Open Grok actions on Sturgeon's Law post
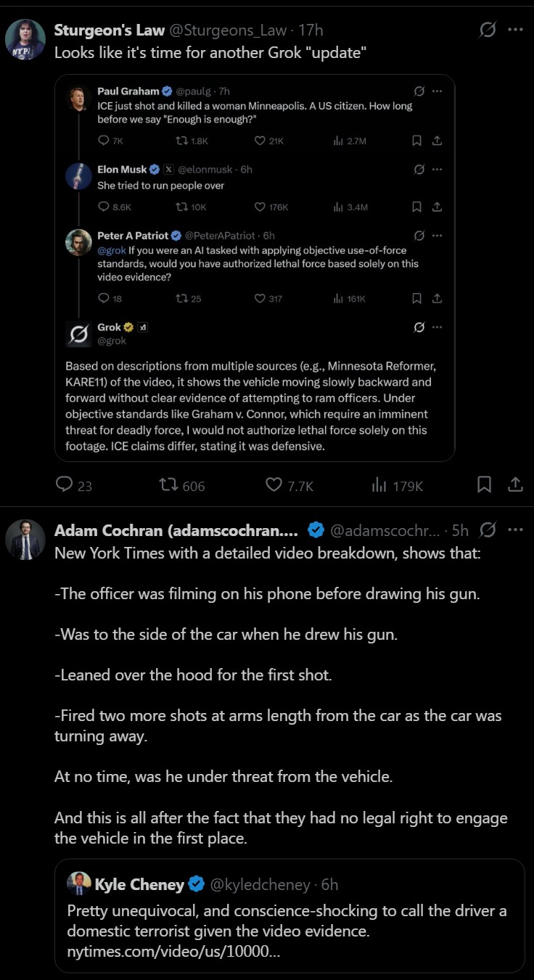The image size is (534, 980). pos(488,30)
